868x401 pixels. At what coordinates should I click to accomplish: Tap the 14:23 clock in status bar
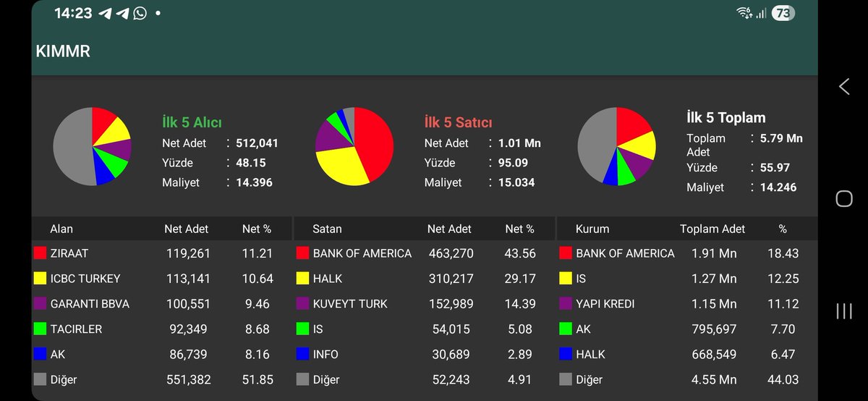pos(73,13)
